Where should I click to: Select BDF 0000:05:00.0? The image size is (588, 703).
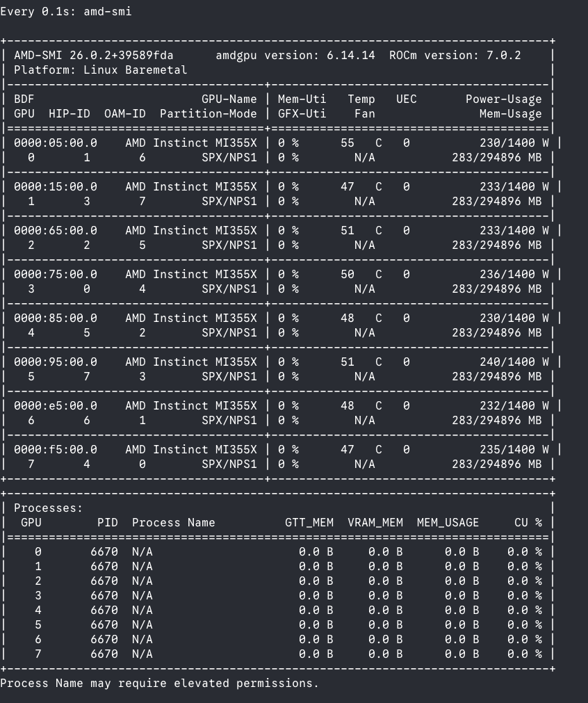pyautogui.click(x=55, y=143)
